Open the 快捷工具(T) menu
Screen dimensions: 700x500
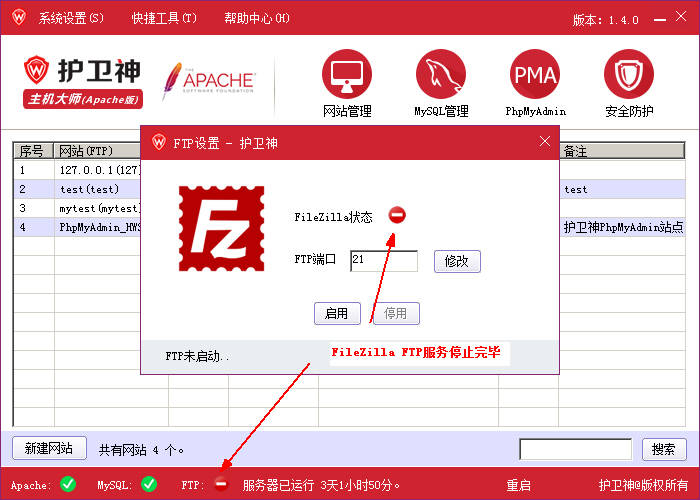[164, 18]
